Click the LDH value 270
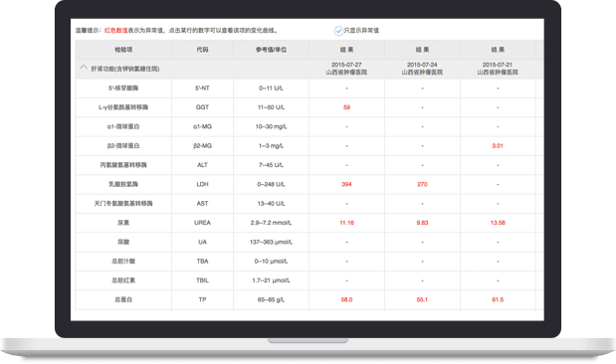Viewport: 616px width, 364px height. click(422, 184)
